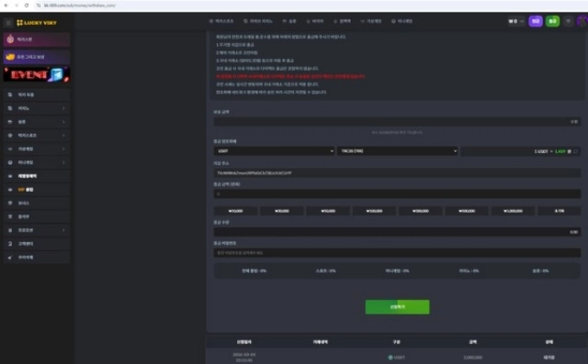Click the browser reload icon
The width and height of the screenshot is (588, 364).
[24, 5]
